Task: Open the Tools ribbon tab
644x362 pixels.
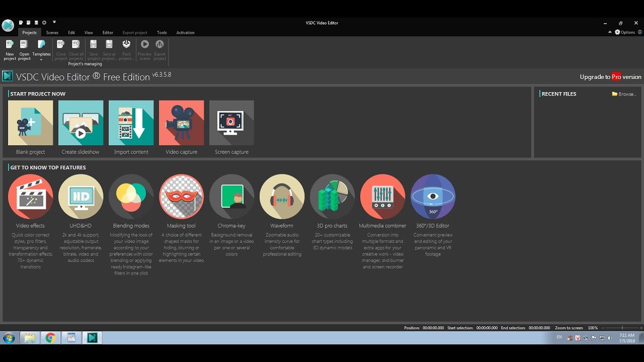Action: (x=162, y=33)
